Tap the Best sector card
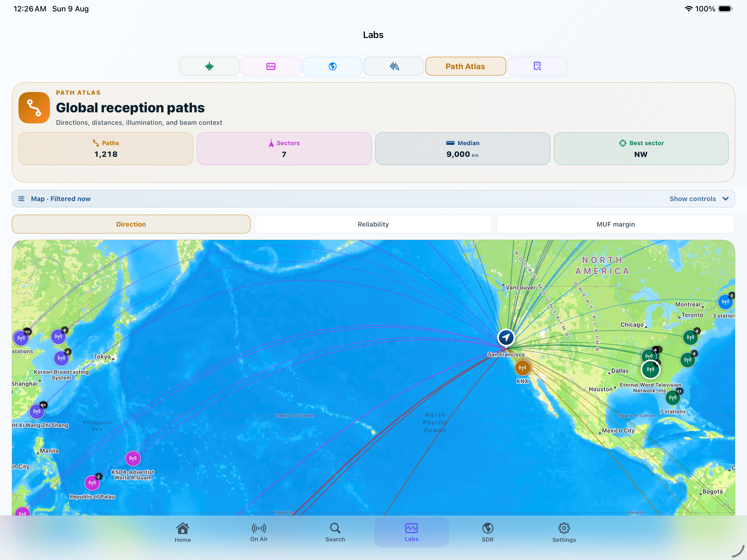 pos(641,148)
